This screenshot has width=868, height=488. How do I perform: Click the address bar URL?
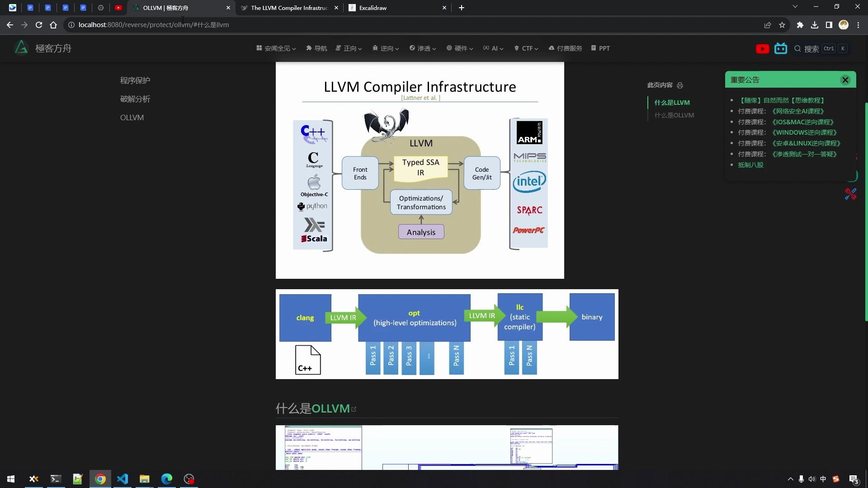click(x=154, y=25)
